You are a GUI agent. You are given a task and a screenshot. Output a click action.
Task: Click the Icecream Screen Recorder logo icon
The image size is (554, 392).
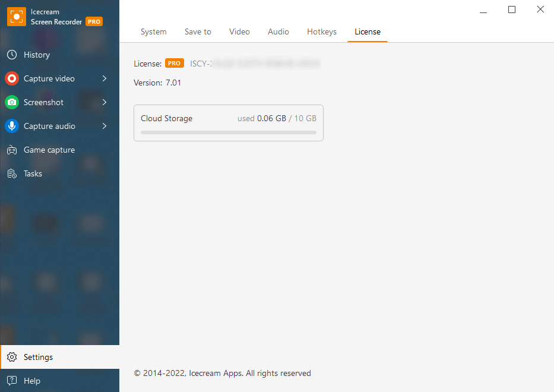17,17
